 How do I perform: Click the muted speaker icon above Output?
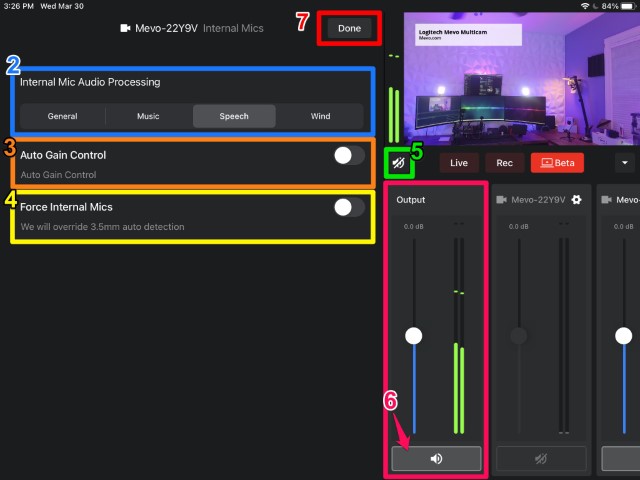click(x=398, y=162)
